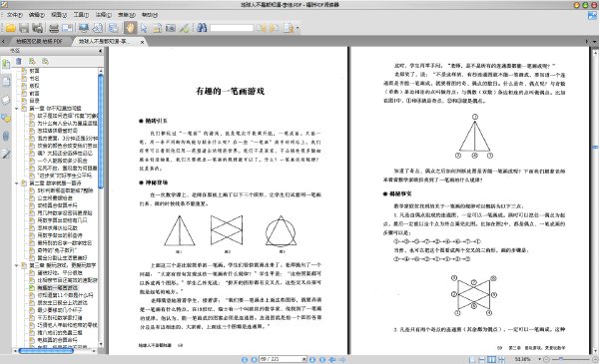Switch to single page view mode

pyautogui.click(x=472, y=359)
